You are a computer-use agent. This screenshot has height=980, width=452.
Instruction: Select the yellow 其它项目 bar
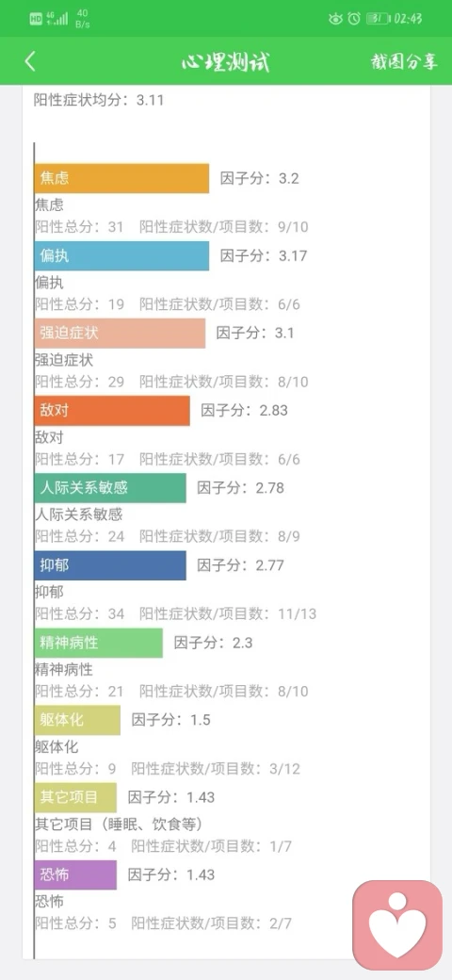tap(75, 798)
